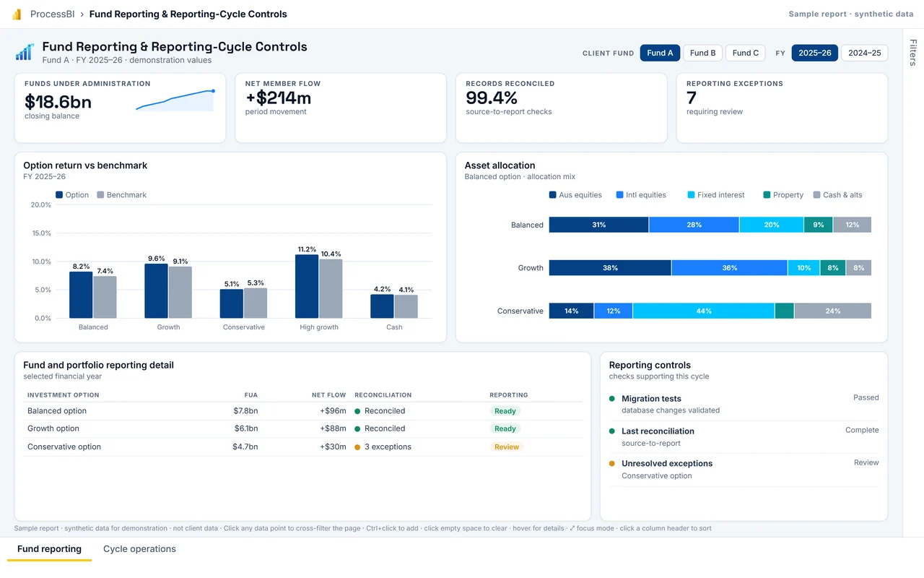This screenshot has width=924, height=578.
Task: Click the Records Reconciled 99.4% value
Action: [492, 98]
